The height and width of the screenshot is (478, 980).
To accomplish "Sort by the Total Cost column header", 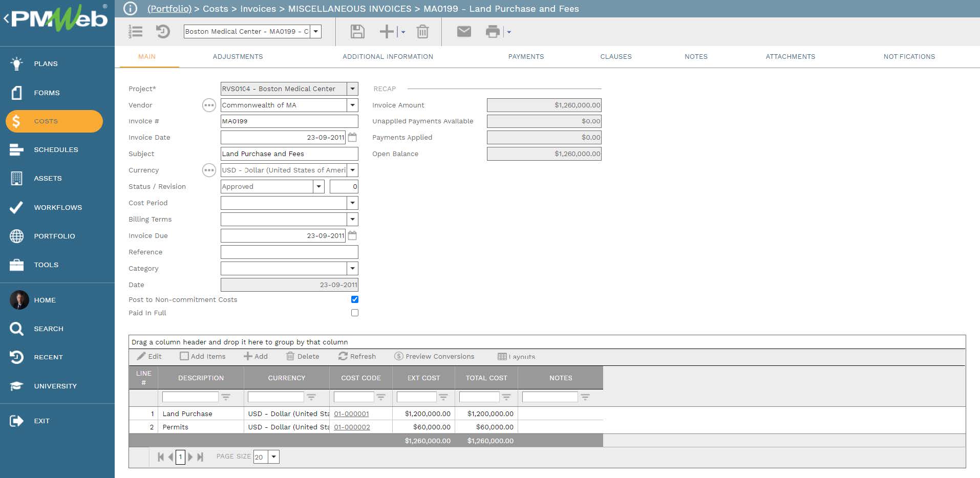I will (x=486, y=378).
